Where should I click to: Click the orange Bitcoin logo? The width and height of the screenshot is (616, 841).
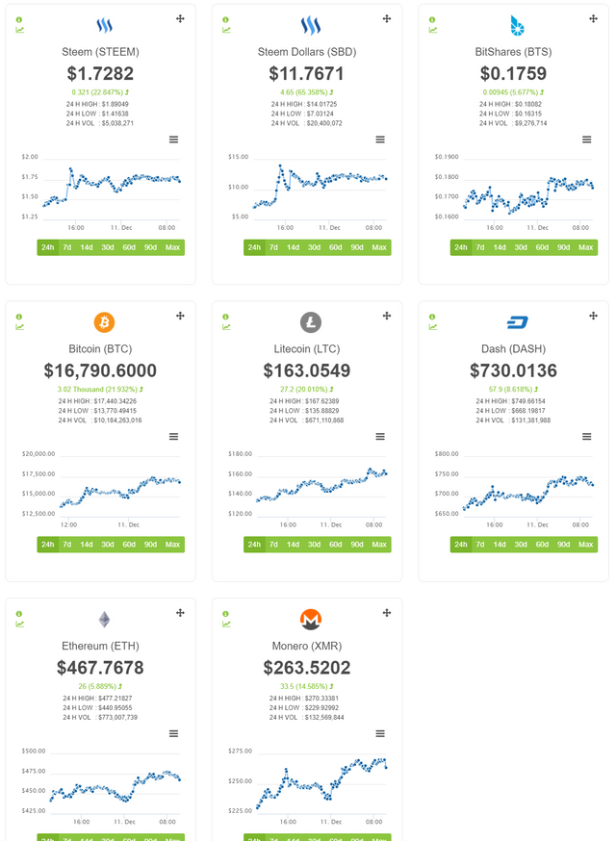click(x=104, y=322)
